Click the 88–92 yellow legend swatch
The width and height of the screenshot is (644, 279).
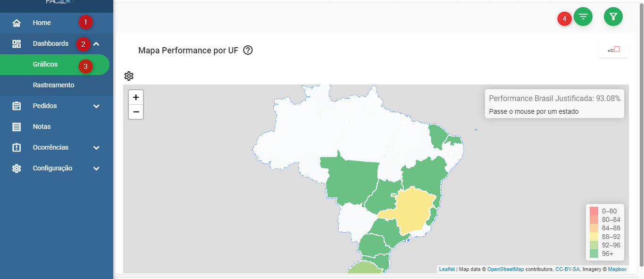tap(594, 237)
